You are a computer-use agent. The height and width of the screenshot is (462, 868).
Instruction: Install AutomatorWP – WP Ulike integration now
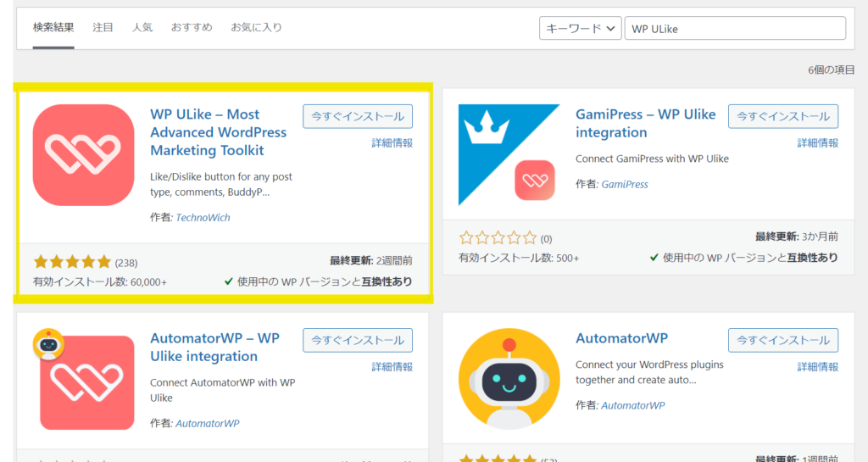[x=358, y=340]
